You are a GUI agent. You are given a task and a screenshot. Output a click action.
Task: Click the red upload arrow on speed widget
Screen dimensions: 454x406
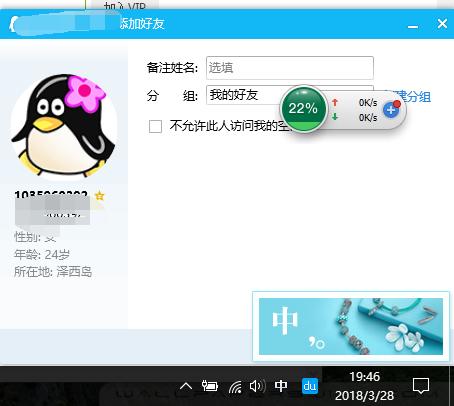pyautogui.click(x=335, y=103)
